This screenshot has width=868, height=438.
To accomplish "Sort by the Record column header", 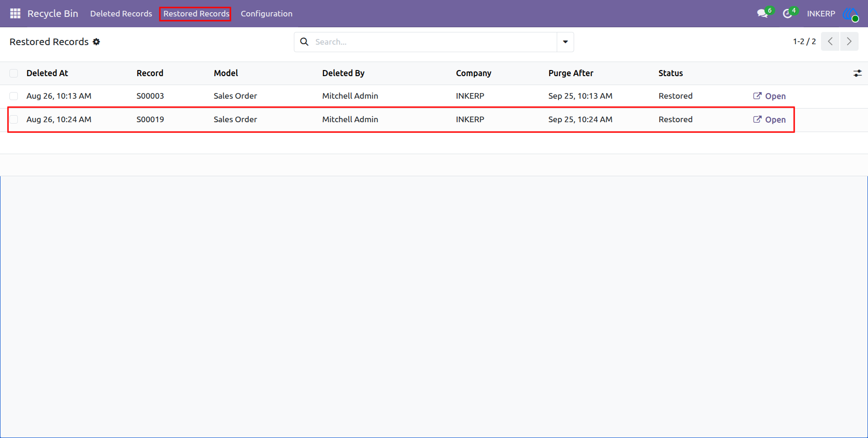I will click(150, 73).
